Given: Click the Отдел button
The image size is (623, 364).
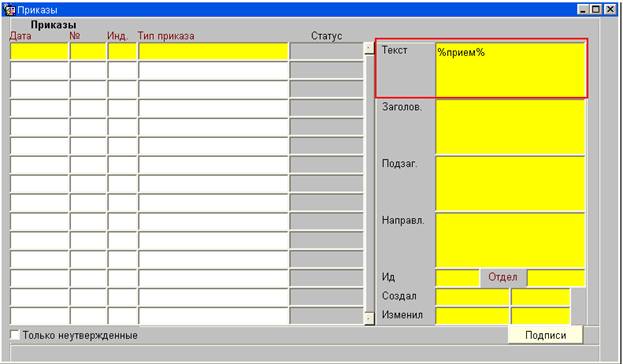Looking at the screenshot, I should (503, 277).
